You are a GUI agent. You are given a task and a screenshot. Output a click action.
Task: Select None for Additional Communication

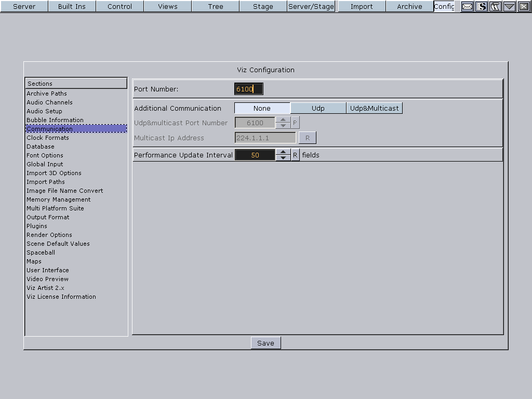click(x=262, y=108)
